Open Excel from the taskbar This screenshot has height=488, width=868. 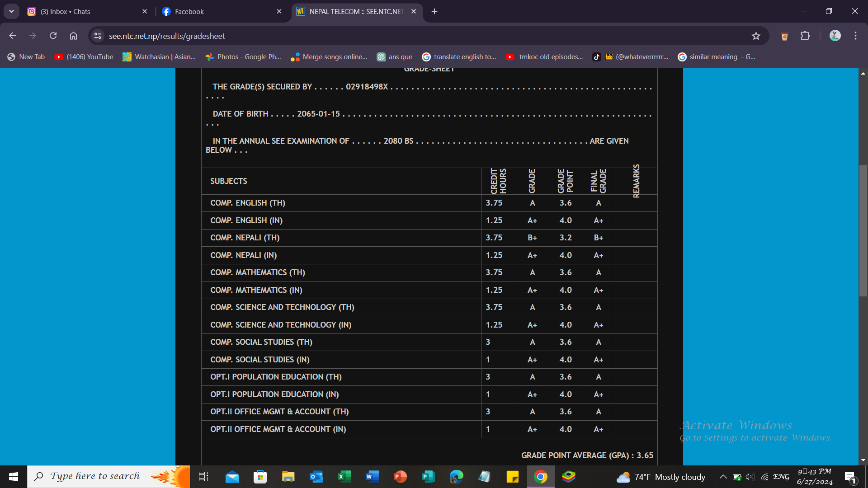tap(344, 477)
